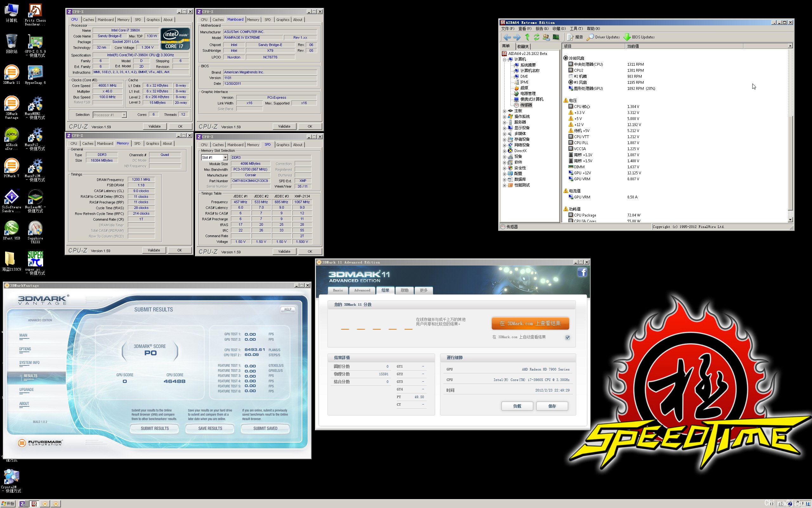
Task: Select ASRock eXtreme desktop icon
Action: [x=11, y=139]
